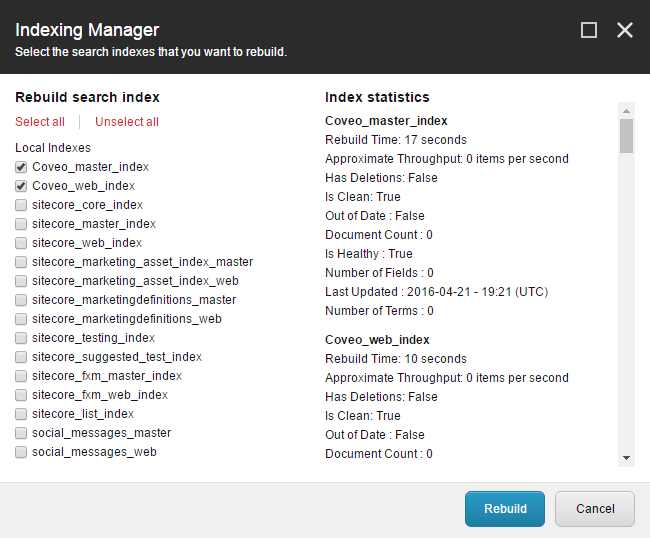Image resolution: width=650 pixels, height=538 pixels.
Task: Click the Index statistics scrollbar thumb
Action: click(x=626, y=136)
